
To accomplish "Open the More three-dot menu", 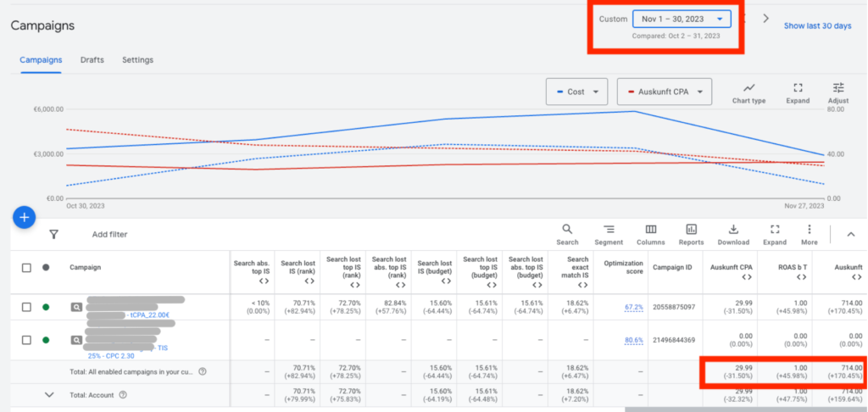I will pos(810,230).
